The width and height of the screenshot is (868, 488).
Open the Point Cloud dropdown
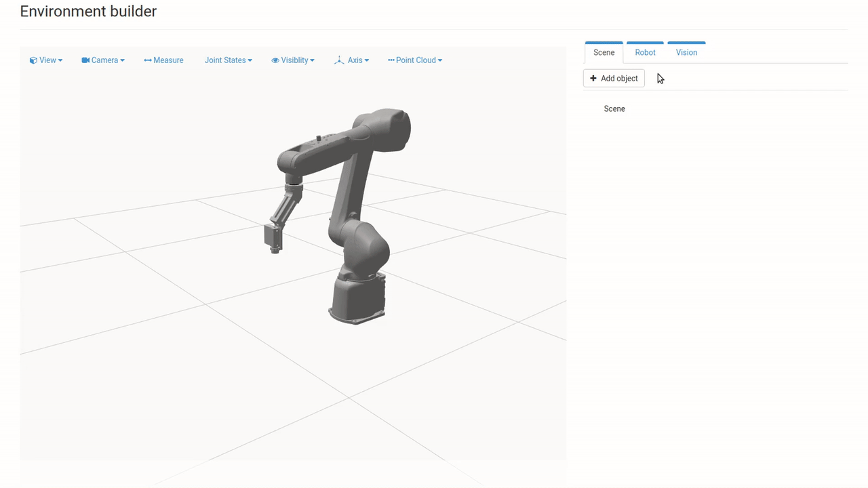[415, 60]
